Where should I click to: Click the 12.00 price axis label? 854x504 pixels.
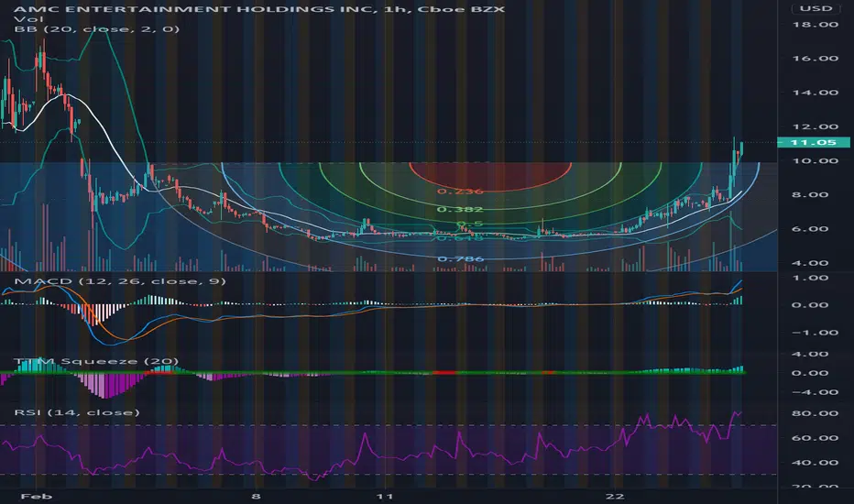point(815,126)
